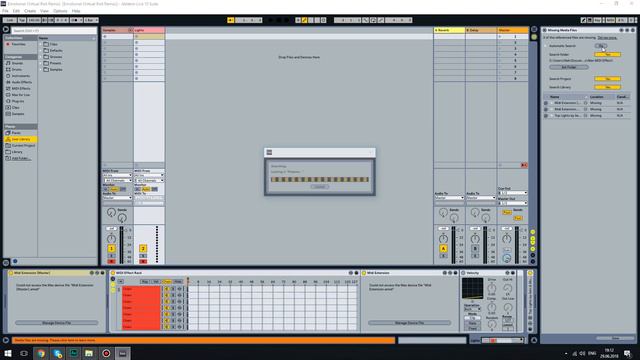Open the Drums category in browser
This screenshot has height=360, width=640.
pyautogui.click(x=16, y=69)
